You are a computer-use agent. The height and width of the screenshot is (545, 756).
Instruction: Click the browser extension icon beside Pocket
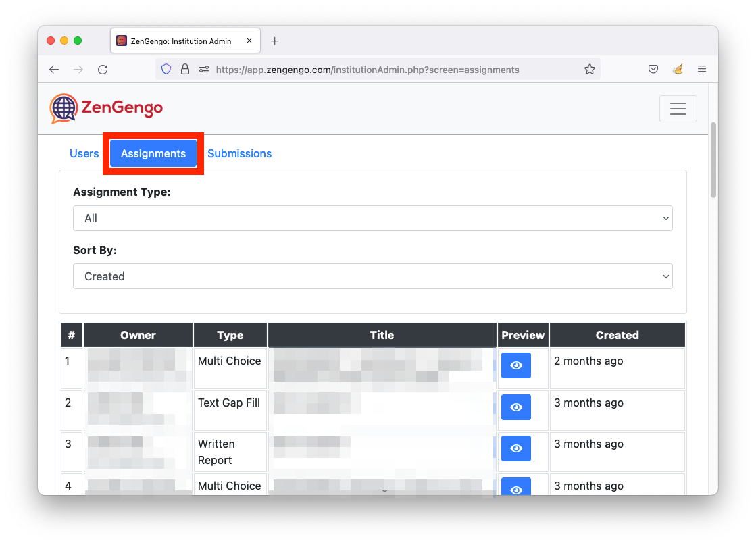pyautogui.click(x=678, y=69)
